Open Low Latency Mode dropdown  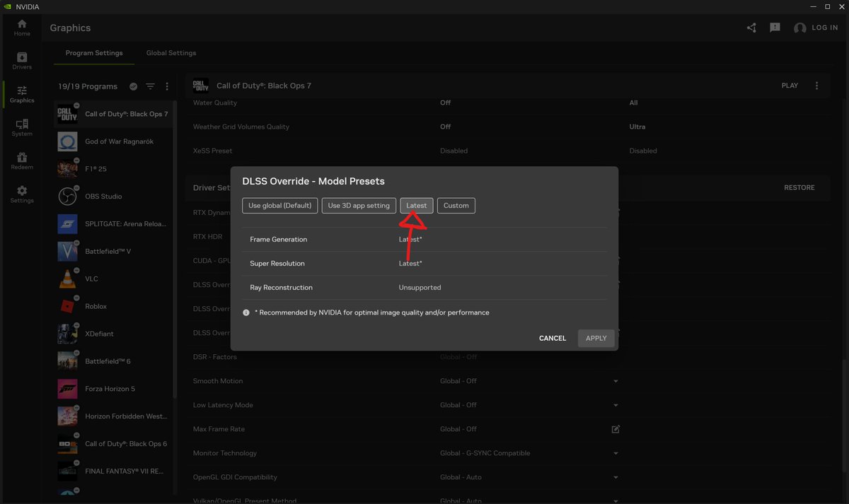point(616,405)
